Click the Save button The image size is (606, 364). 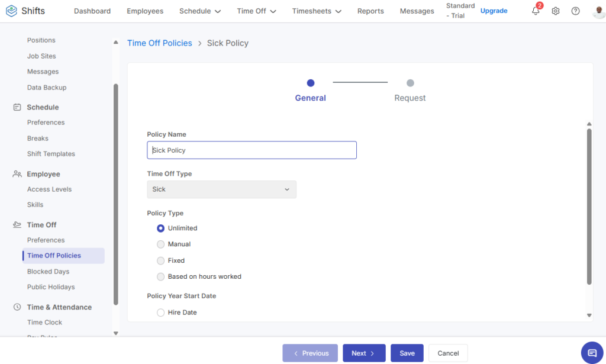pyautogui.click(x=407, y=353)
